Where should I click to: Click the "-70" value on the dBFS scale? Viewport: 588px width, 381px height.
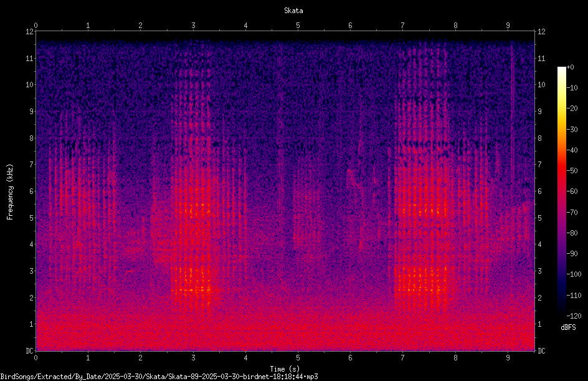pos(572,213)
